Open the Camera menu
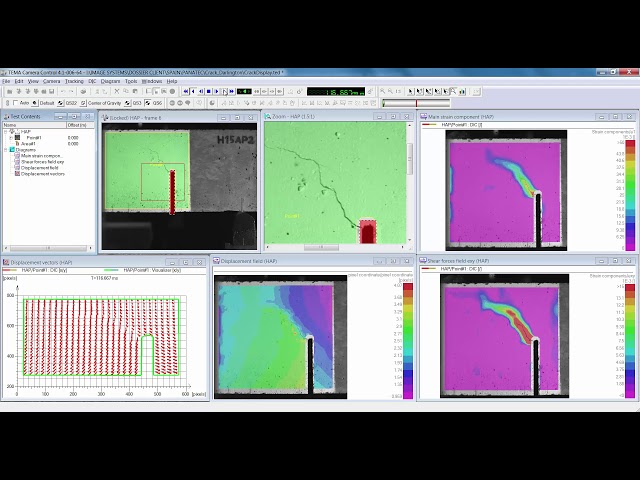Image resolution: width=640 pixels, height=480 pixels. coord(51,81)
